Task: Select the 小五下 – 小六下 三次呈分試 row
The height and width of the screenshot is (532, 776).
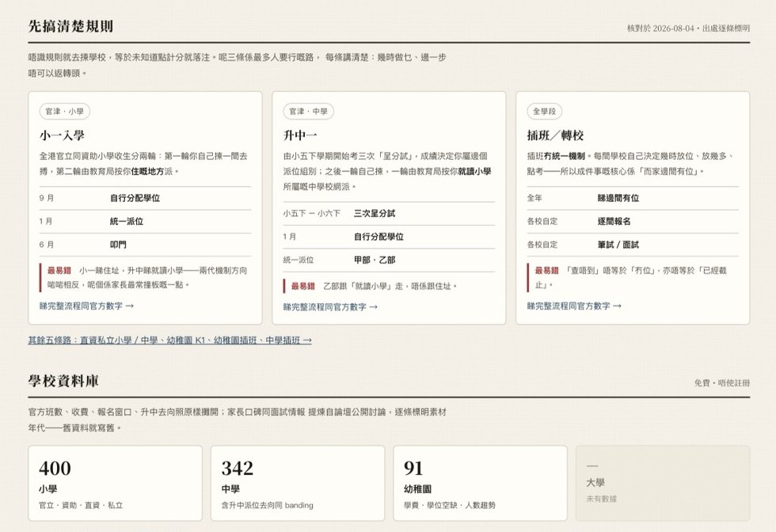Action: pos(389,213)
